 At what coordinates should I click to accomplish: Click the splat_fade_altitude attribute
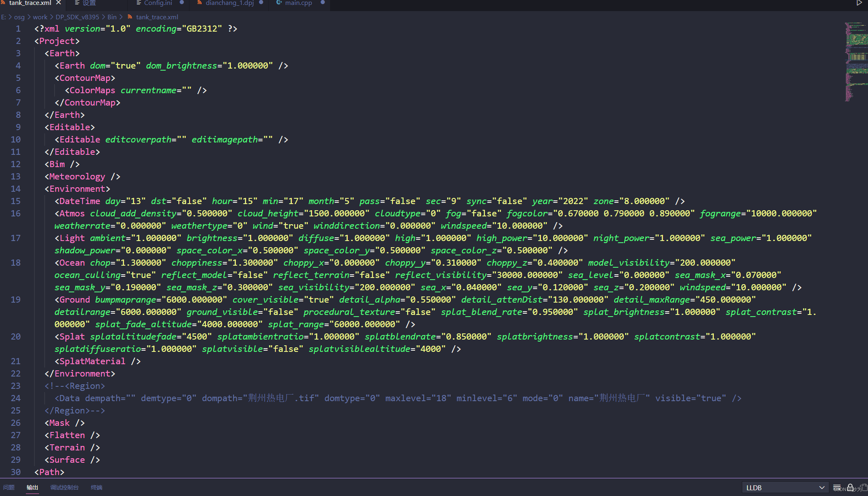[x=143, y=324]
